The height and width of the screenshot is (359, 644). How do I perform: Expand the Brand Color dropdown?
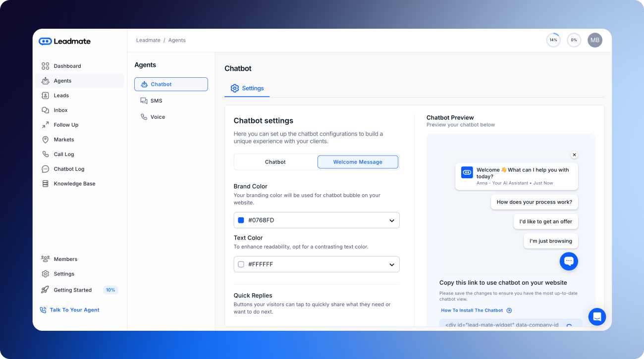[391, 220]
